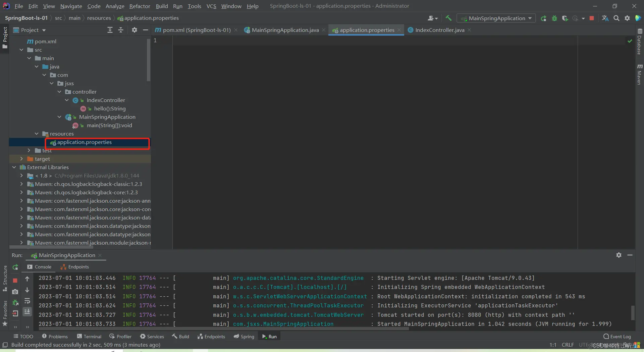
Task: Expand all nodes in the Project panel
Action: [110, 30]
